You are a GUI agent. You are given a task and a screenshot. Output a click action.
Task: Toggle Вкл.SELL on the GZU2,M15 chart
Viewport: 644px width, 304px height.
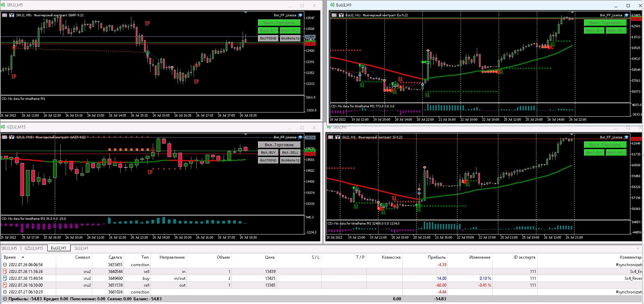click(x=290, y=153)
